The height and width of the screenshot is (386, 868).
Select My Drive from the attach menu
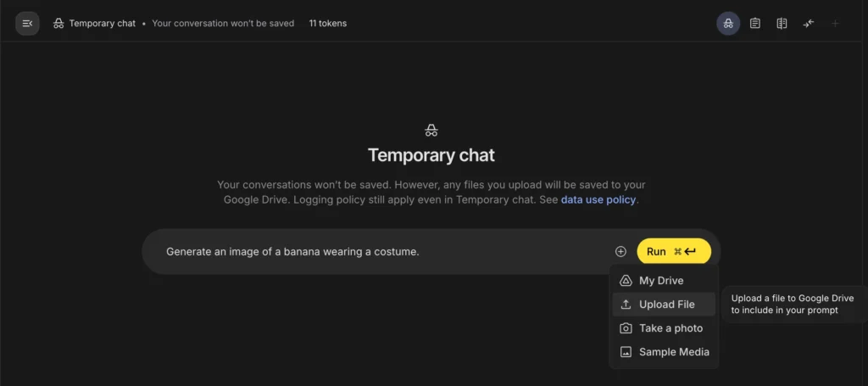tap(661, 281)
